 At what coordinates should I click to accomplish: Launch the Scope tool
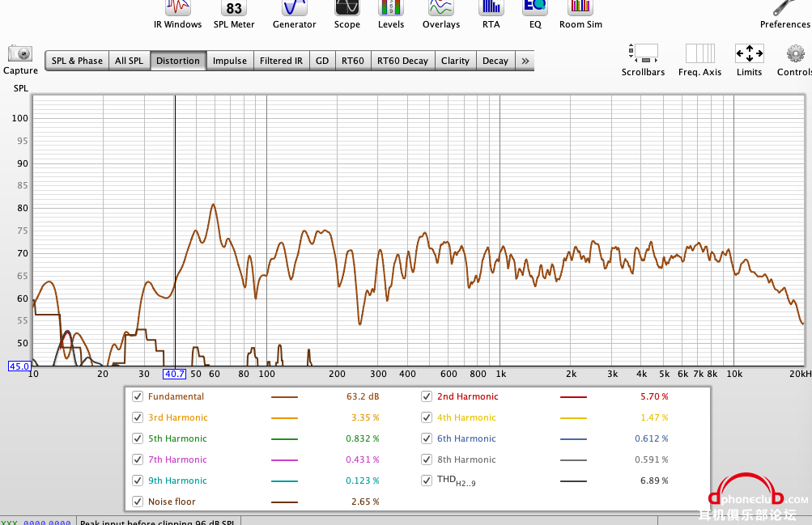(x=347, y=15)
